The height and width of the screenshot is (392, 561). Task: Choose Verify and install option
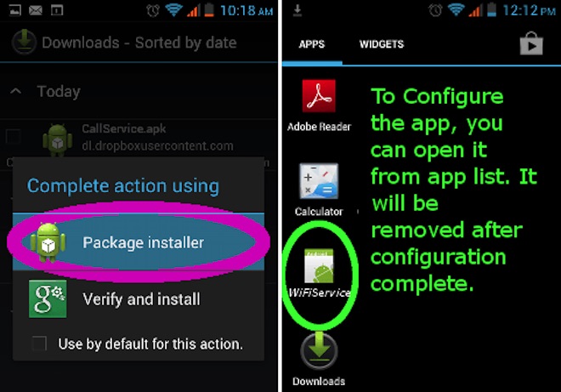coord(139,299)
